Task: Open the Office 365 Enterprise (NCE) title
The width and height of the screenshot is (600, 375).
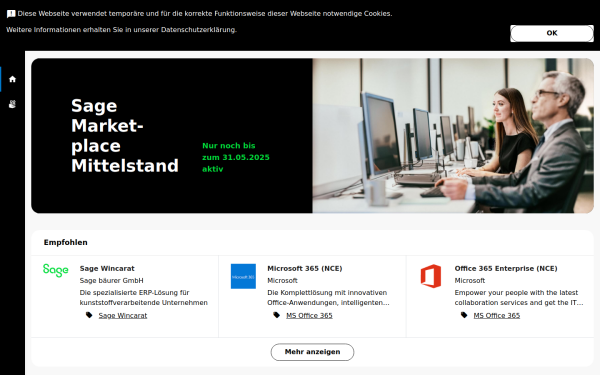Action: (506, 268)
